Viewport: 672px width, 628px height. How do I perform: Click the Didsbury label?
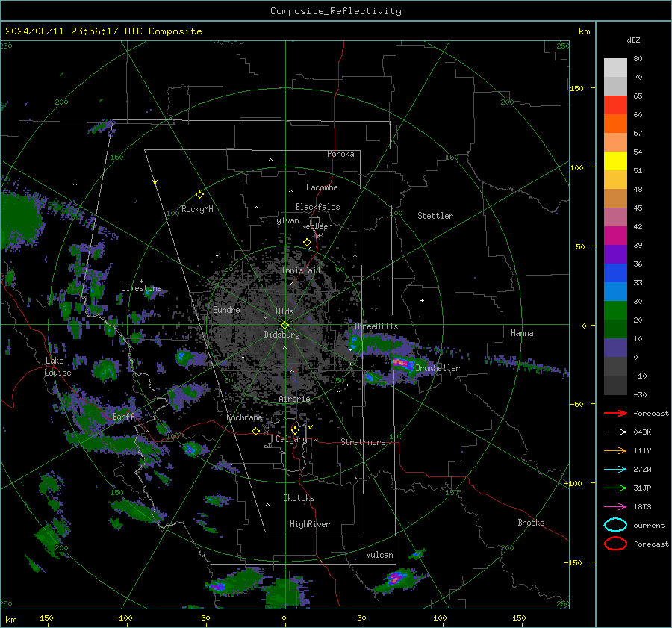pyautogui.click(x=281, y=335)
